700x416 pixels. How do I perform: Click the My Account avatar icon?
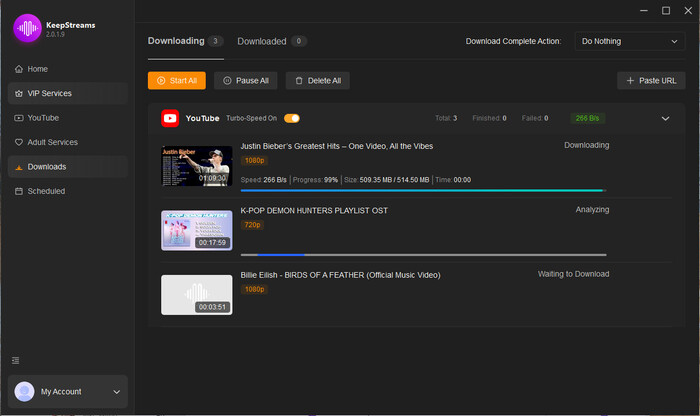coord(25,391)
